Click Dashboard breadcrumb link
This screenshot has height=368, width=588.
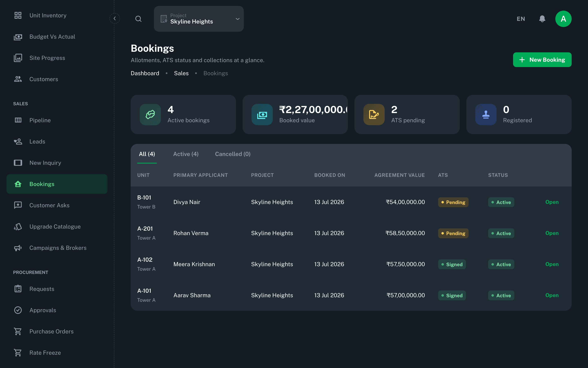click(x=145, y=73)
